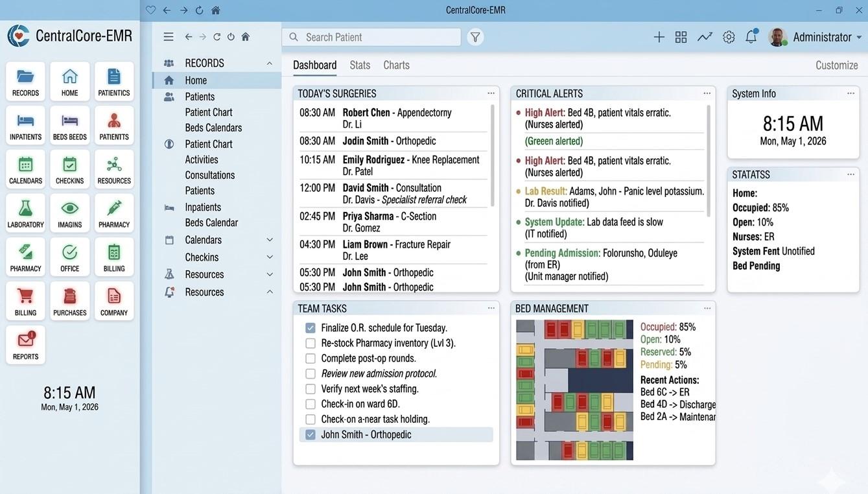Open the COMPANY document tile

[x=114, y=301]
